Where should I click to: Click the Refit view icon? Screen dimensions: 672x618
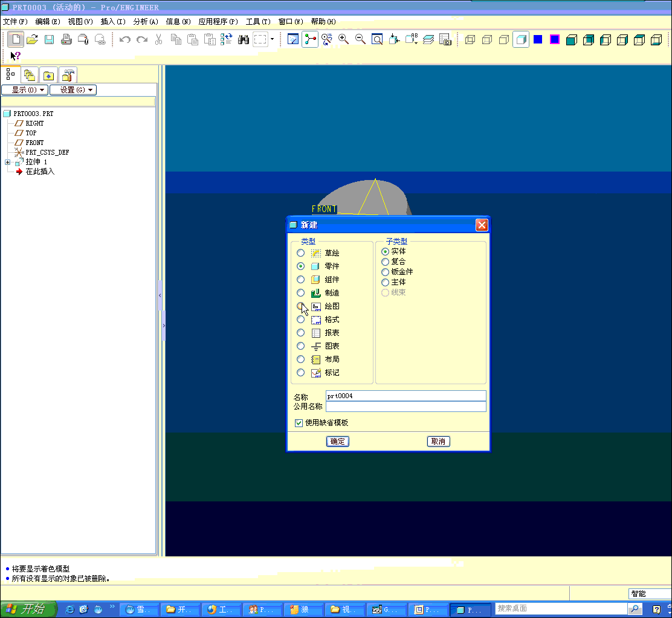coord(377,39)
